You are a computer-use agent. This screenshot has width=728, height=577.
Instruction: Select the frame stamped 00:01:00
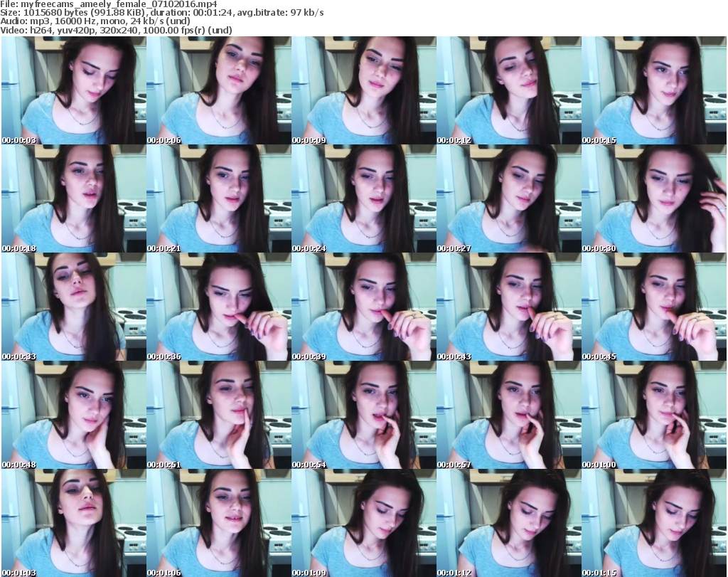pos(654,415)
